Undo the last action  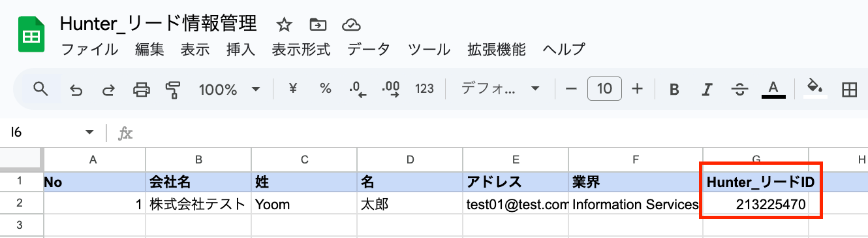(x=76, y=90)
